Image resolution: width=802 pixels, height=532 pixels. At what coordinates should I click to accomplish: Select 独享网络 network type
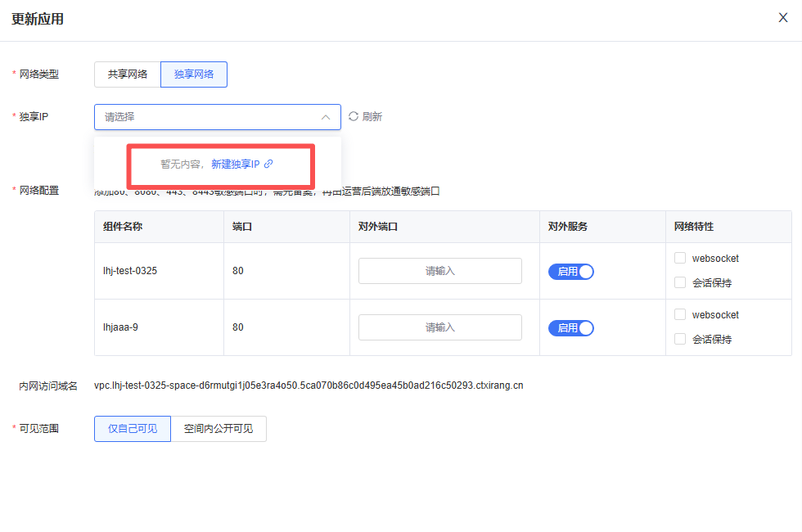[194, 74]
